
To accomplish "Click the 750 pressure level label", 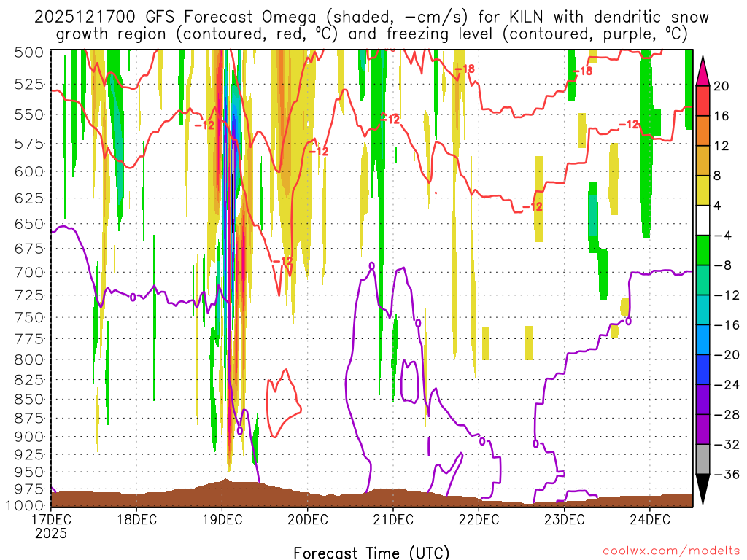I will 29,318.
